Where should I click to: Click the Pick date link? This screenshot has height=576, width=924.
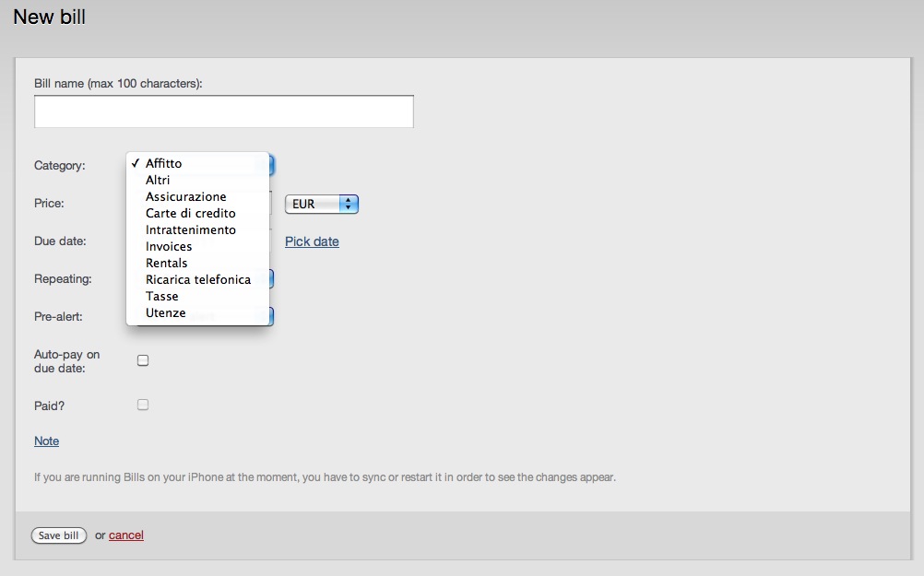tap(312, 241)
